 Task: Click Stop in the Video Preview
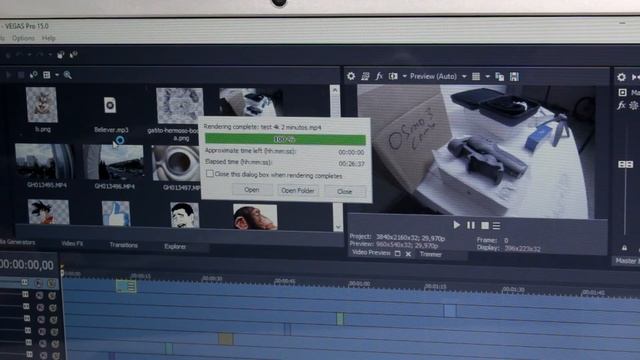click(x=485, y=225)
